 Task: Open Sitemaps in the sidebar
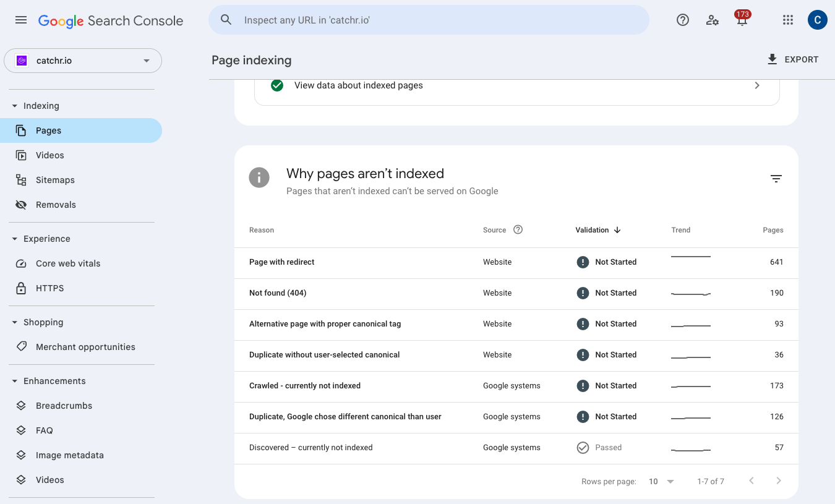(81, 180)
